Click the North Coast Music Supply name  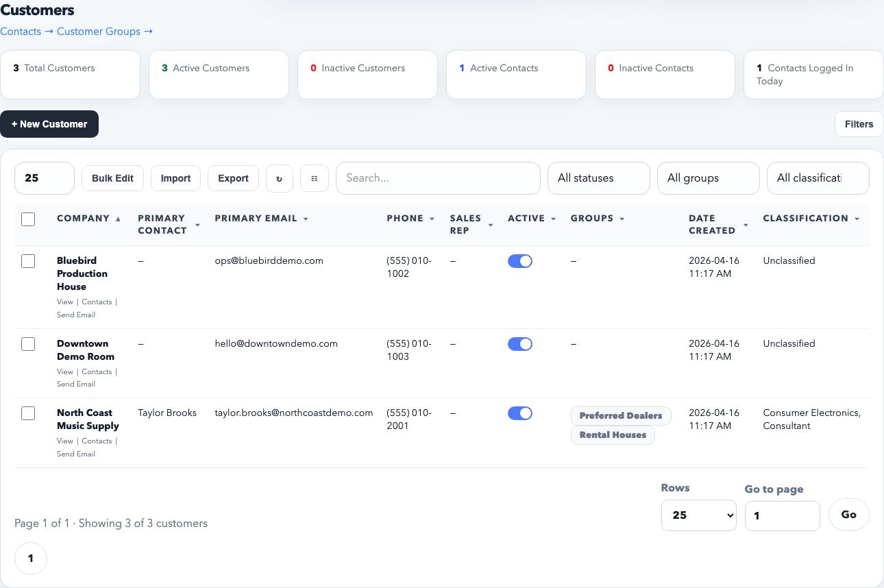point(88,419)
